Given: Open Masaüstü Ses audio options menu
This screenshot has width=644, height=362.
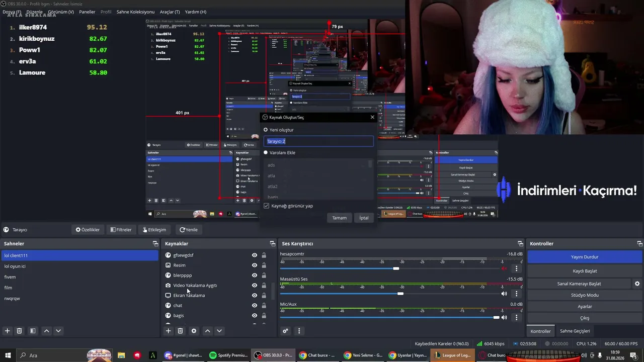Looking at the screenshot, I should (516, 294).
